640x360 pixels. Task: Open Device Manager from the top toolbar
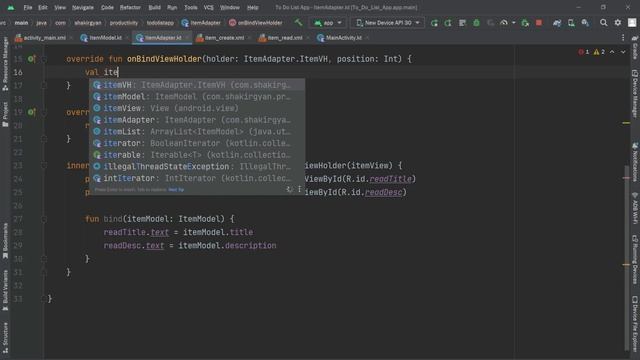(571, 23)
